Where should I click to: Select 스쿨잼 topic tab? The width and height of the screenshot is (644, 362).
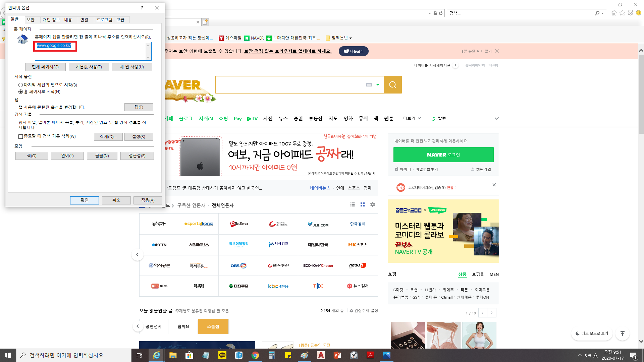(213, 326)
